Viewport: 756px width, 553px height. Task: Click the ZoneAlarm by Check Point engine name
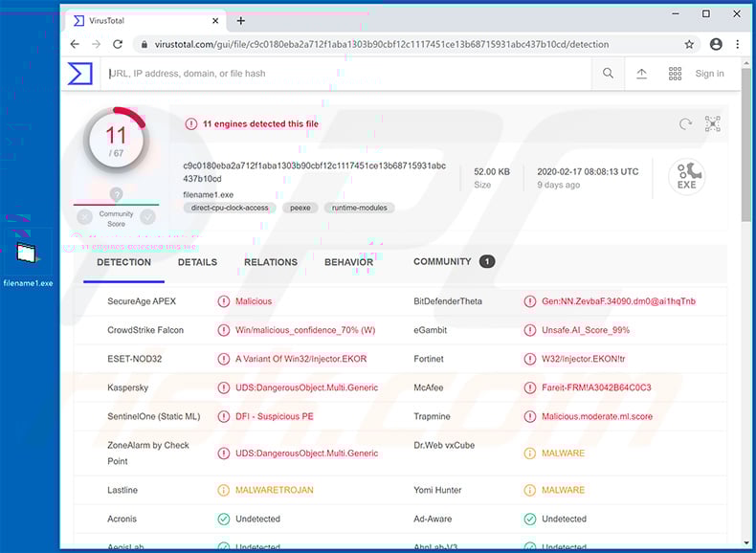(x=148, y=453)
